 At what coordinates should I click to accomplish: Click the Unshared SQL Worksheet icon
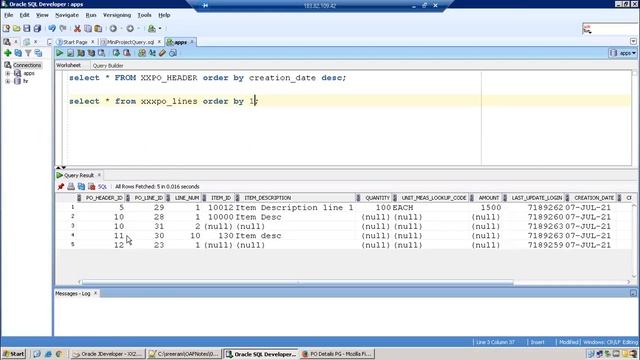coord(142,53)
